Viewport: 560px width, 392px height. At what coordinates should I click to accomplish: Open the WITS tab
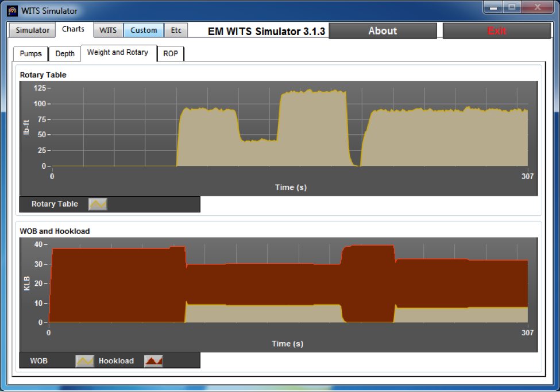point(108,30)
